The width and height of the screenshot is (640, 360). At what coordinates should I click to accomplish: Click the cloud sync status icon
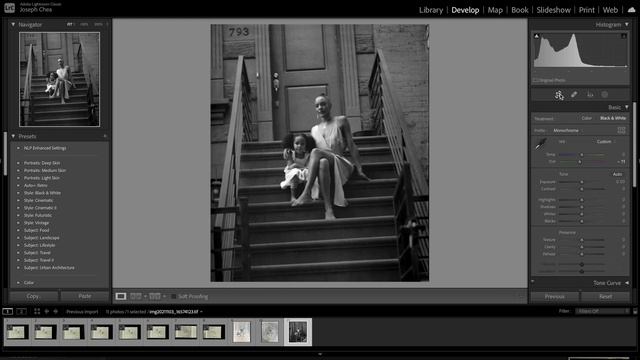click(631, 10)
